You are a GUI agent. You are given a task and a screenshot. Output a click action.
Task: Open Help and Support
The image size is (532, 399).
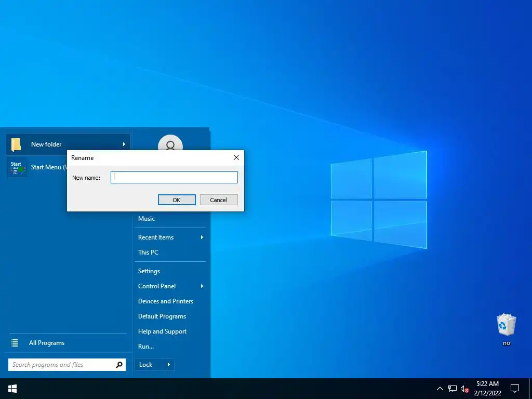162,331
